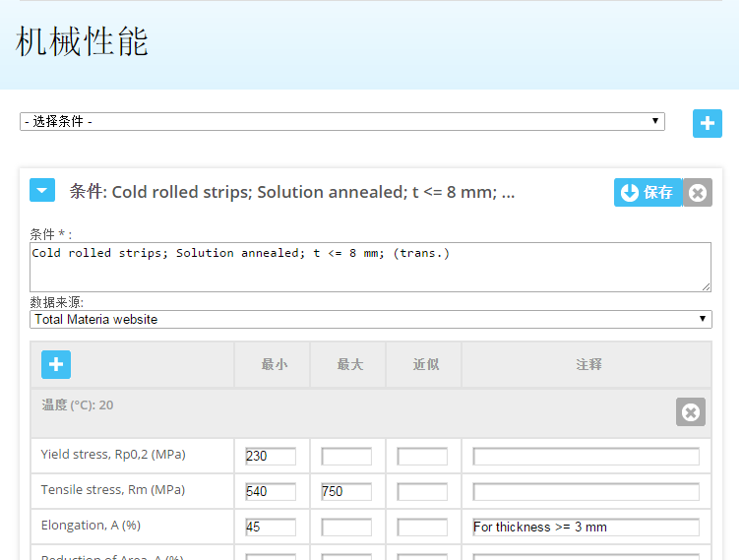The height and width of the screenshot is (560, 742).
Task: Open the 选择条件 dropdown
Action: click(341, 122)
